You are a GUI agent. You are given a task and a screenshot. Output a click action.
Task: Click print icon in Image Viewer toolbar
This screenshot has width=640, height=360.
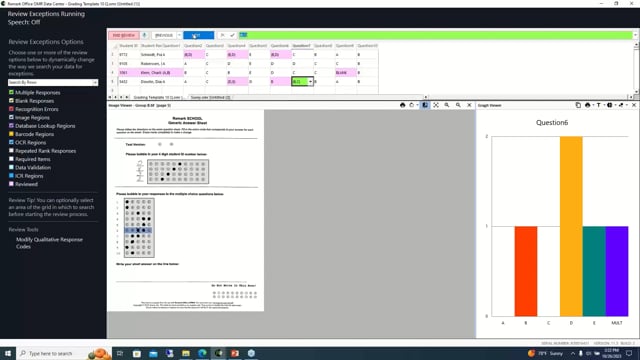(x=402, y=105)
